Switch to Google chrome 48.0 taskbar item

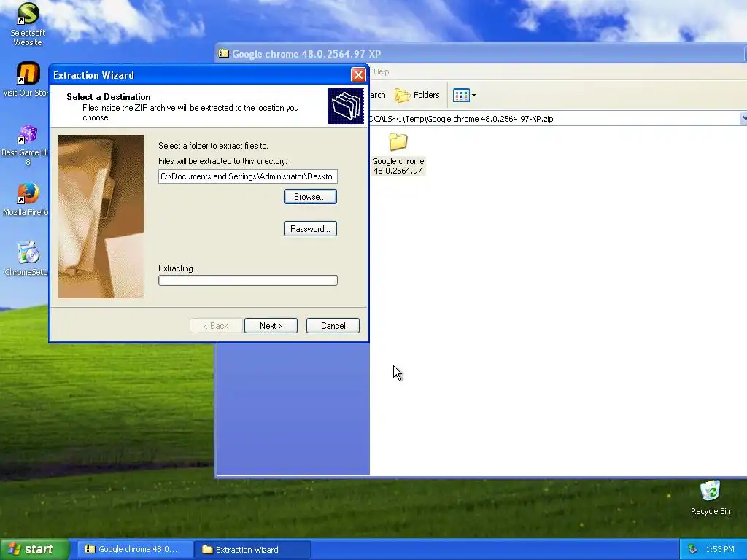pos(135,549)
